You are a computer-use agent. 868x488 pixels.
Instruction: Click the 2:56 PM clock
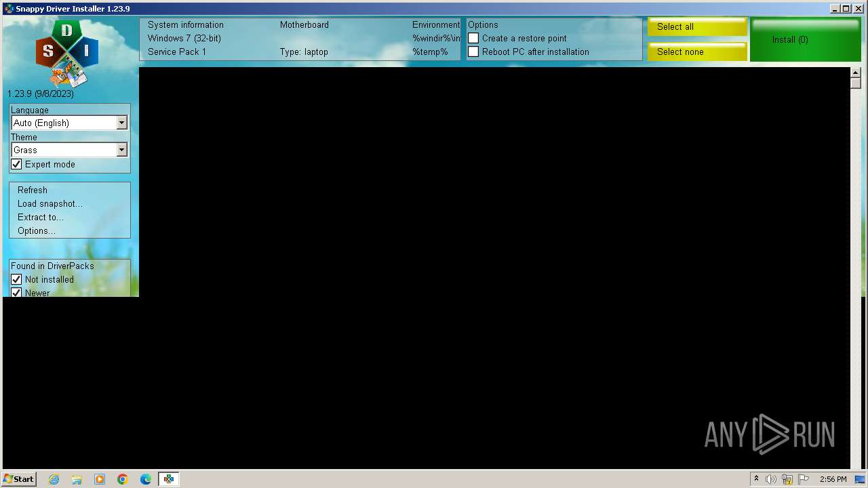(x=833, y=479)
